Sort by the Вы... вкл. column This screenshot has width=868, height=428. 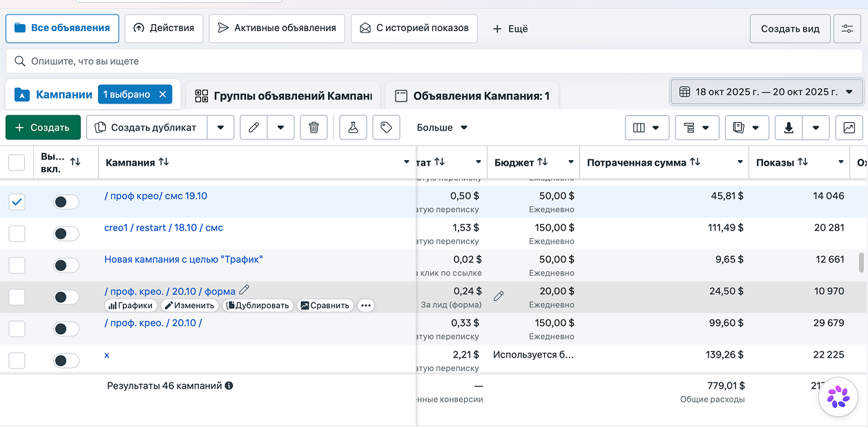(75, 162)
